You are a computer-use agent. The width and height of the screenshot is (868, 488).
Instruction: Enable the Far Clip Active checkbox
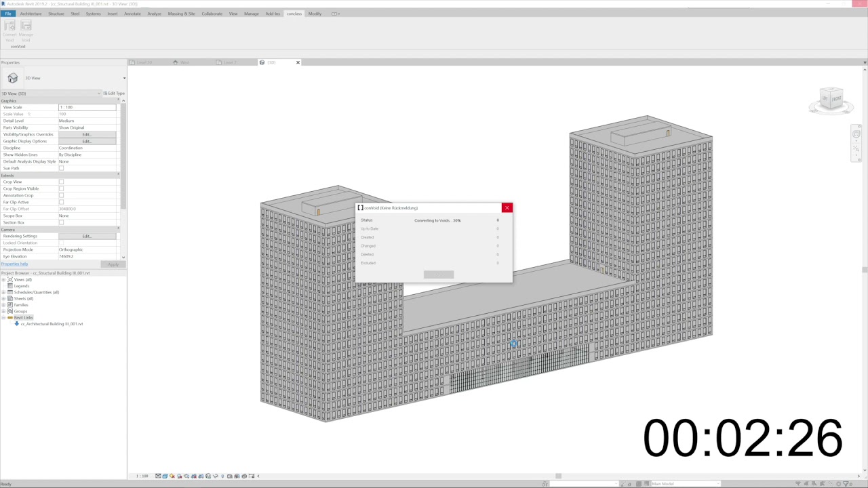coord(61,202)
